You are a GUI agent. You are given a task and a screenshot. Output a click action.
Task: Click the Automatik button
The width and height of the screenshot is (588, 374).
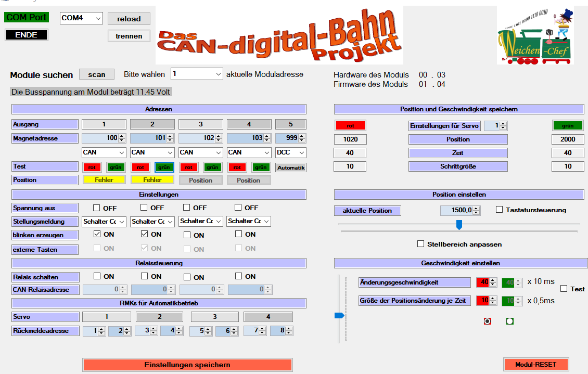pyautogui.click(x=291, y=167)
